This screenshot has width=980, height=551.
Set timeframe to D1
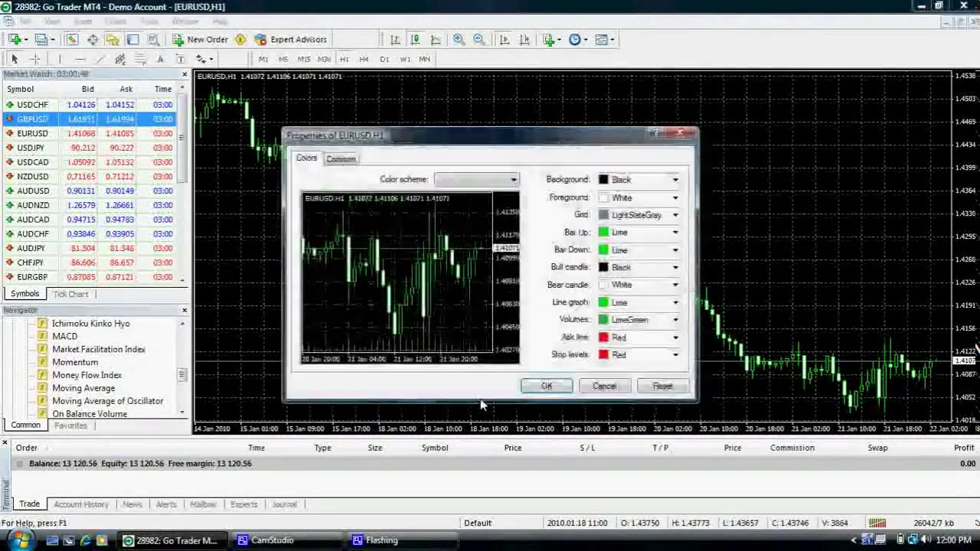point(384,59)
